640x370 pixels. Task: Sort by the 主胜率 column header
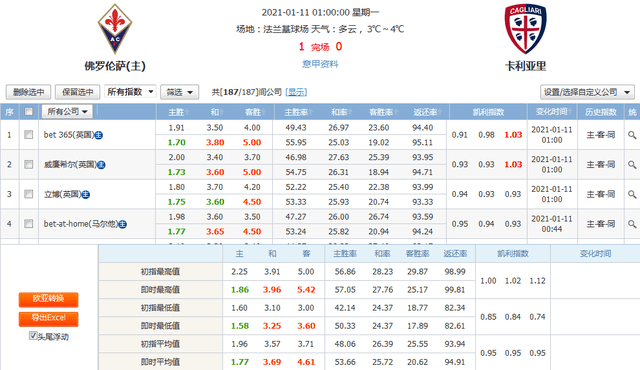[x=298, y=112]
